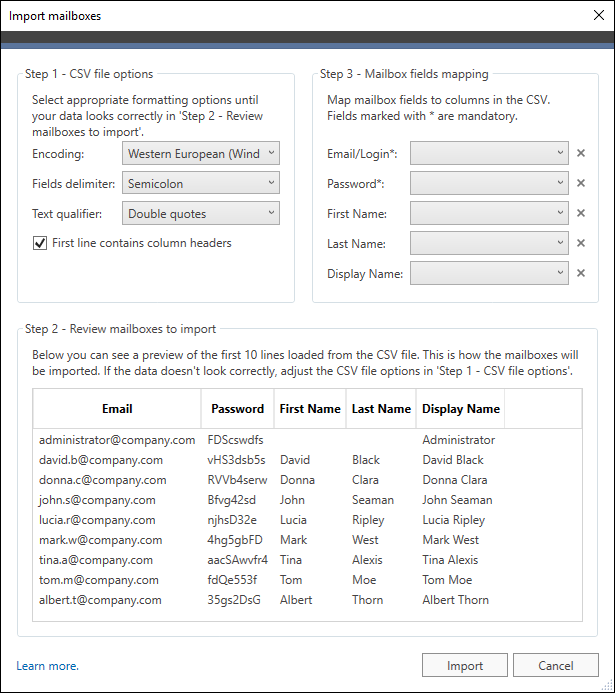Viewport: 615px width, 693px height.
Task: Click the Import button
Action: [465, 665]
